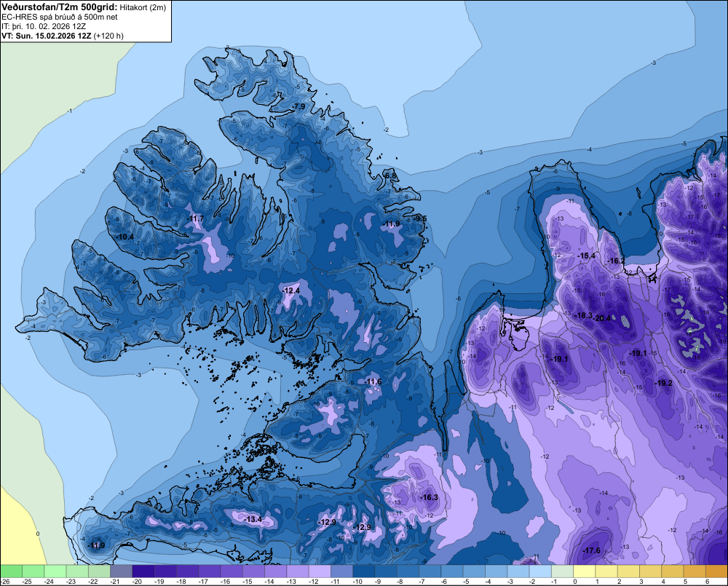
Task: Click the -7.9 temperature value
Action: click(298, 106)
